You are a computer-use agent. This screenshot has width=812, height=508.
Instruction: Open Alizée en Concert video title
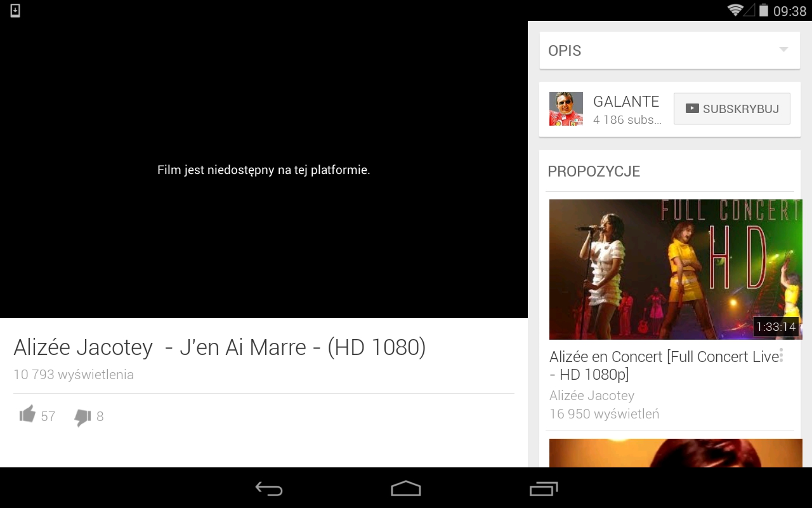coord(663,365)
